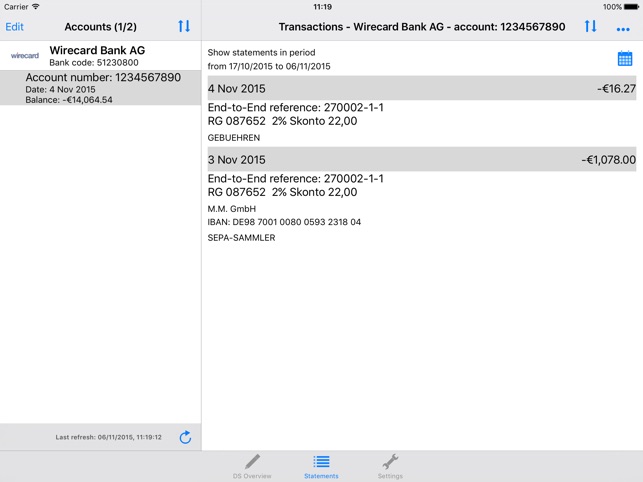643x482 pixels.
Task: Click the M.M. GmbH payee name
Action: [x=232, y=209]
